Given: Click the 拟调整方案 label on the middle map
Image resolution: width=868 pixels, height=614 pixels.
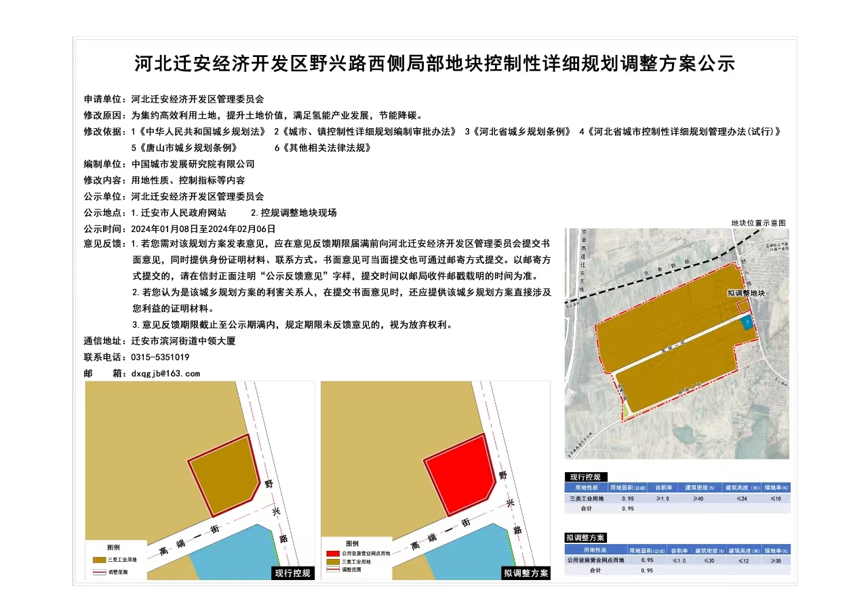Looking at the screenshot, I should point(526,573).
